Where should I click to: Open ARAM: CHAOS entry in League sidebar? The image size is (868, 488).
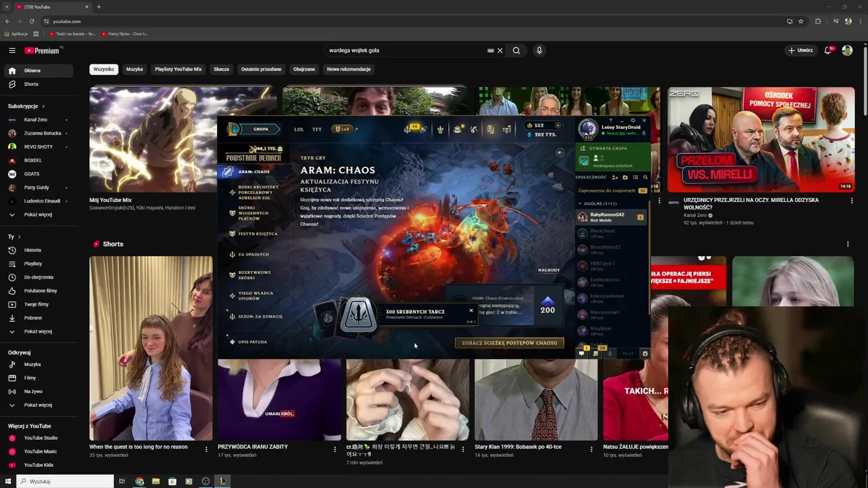[254, 172]
